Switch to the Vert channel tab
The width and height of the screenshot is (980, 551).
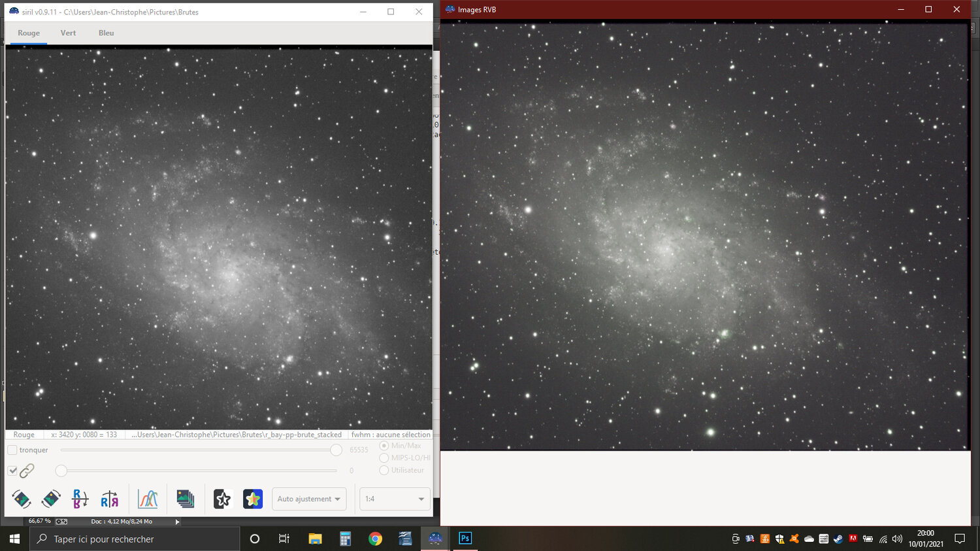click(68, 33)
